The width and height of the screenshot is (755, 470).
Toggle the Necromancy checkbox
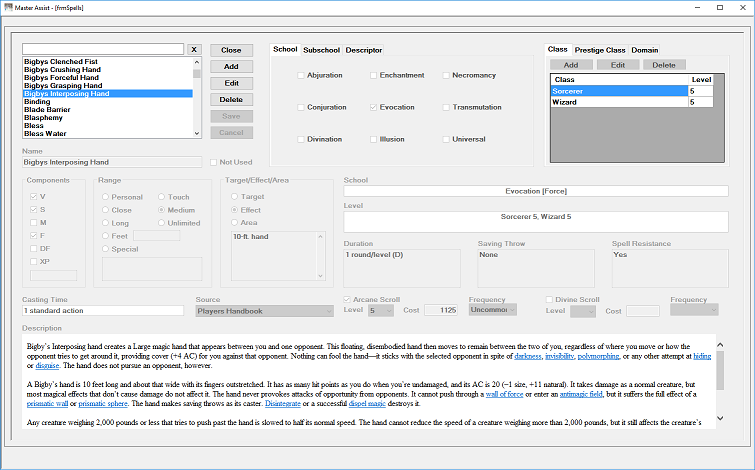click(446, 75)
